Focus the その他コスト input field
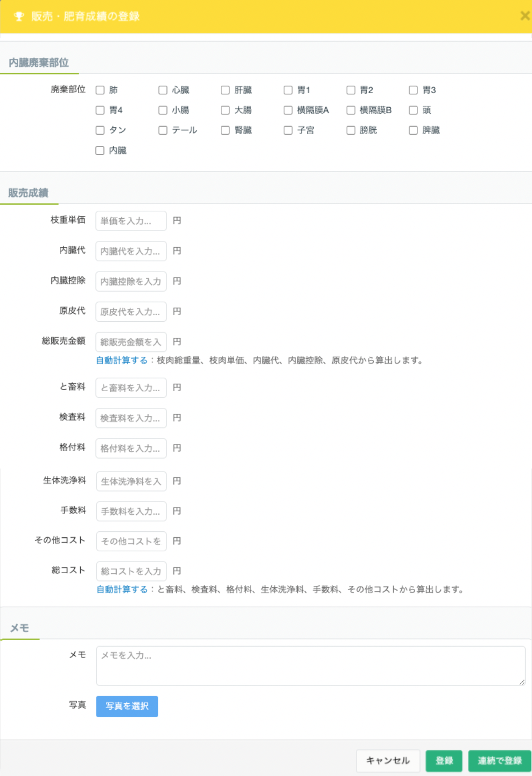This screenshot has width=532, height=776. pos(131,541)
